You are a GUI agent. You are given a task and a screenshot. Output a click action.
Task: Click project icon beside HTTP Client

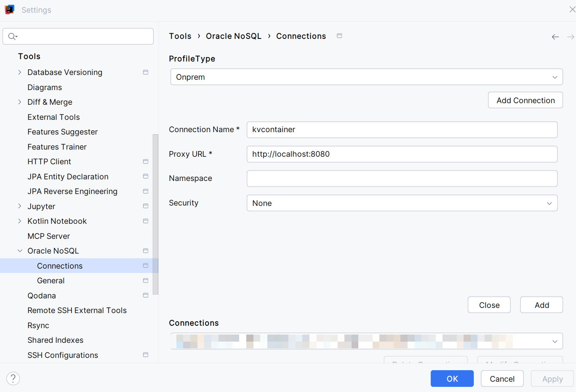pyautogui.click(x=146, y=161)
